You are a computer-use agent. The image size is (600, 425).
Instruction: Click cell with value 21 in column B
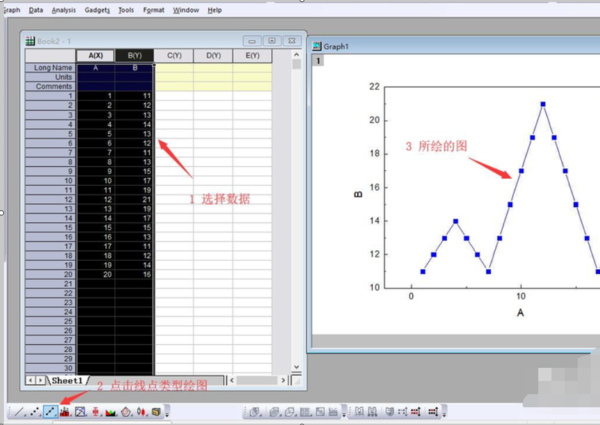coord(134,199)
